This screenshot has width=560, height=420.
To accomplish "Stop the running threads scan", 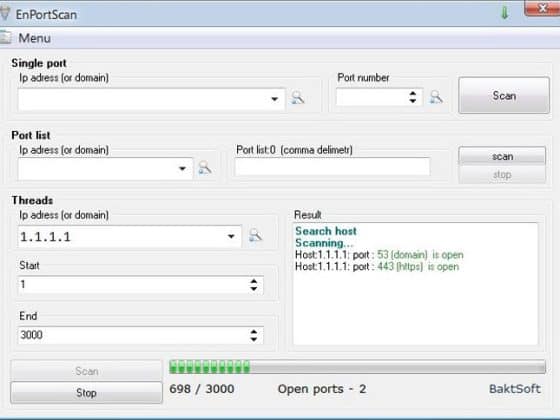I will (86, 392).
